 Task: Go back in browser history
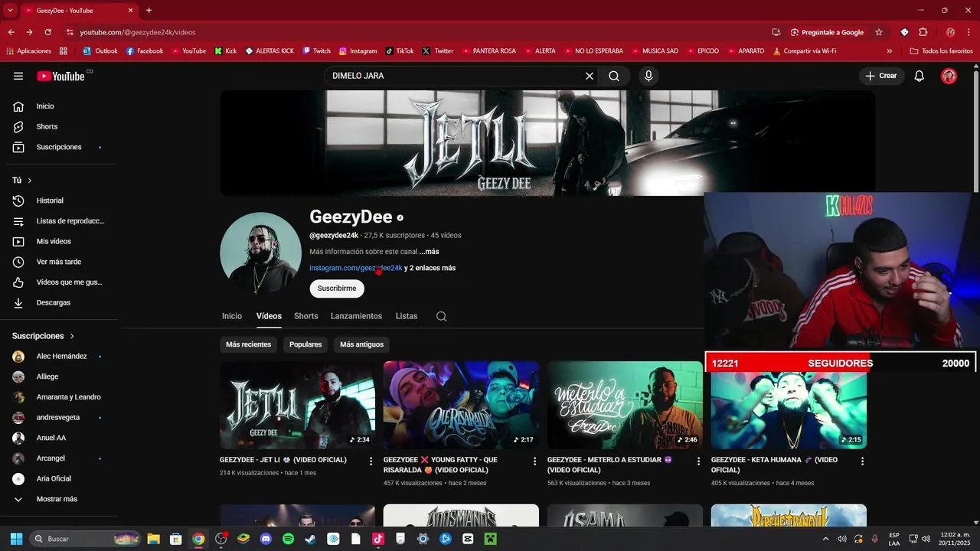[11, 32]
